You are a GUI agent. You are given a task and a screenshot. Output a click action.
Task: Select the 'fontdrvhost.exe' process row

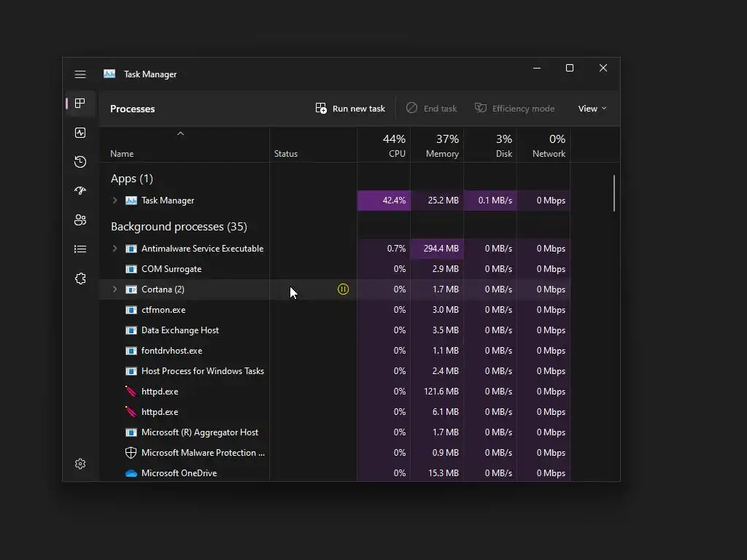pyautogui.click(x=334, y=351)
